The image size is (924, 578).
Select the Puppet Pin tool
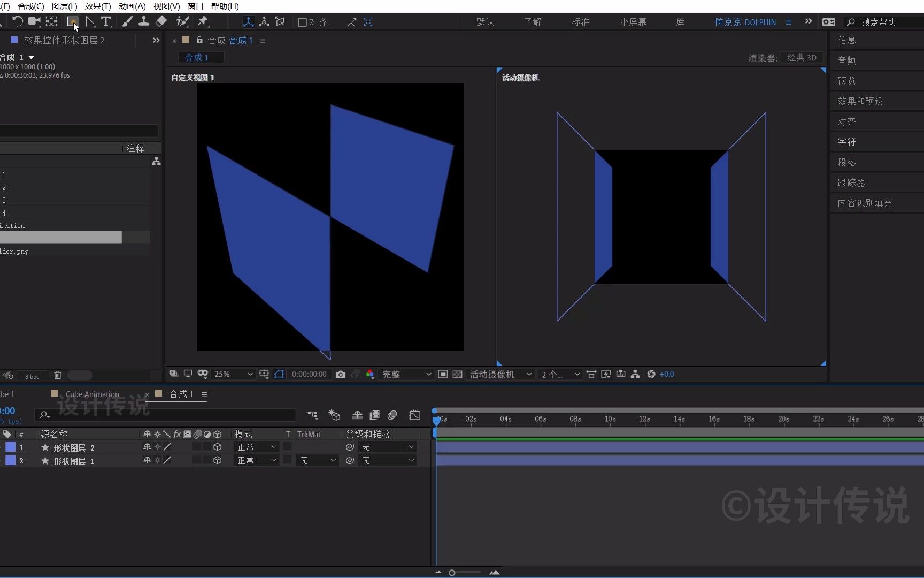pos(203,22)
